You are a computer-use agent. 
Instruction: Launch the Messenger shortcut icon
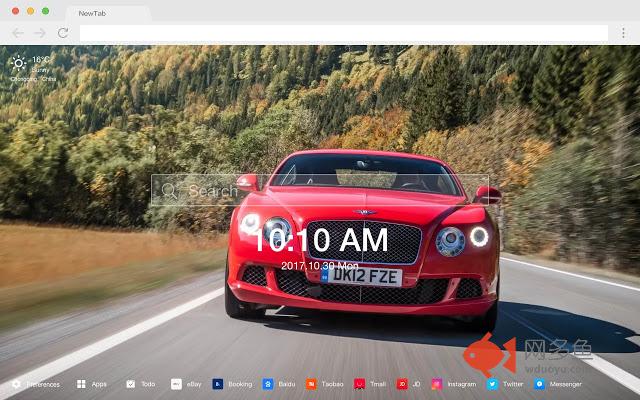tap(539, 384)
